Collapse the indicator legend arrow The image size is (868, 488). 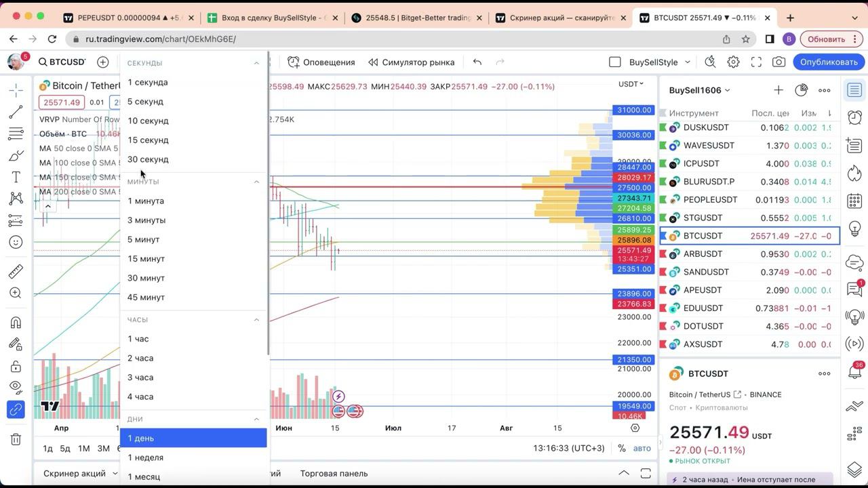[x=48, y=206]
